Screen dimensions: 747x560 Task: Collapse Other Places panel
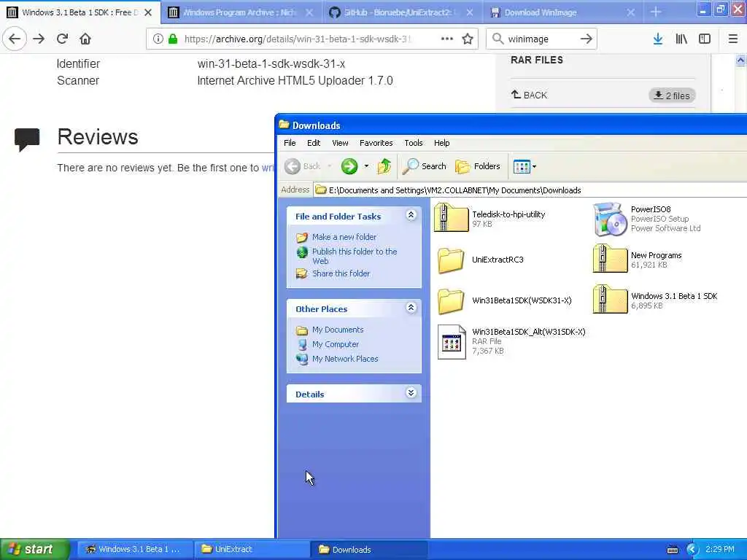coord(411,308)
